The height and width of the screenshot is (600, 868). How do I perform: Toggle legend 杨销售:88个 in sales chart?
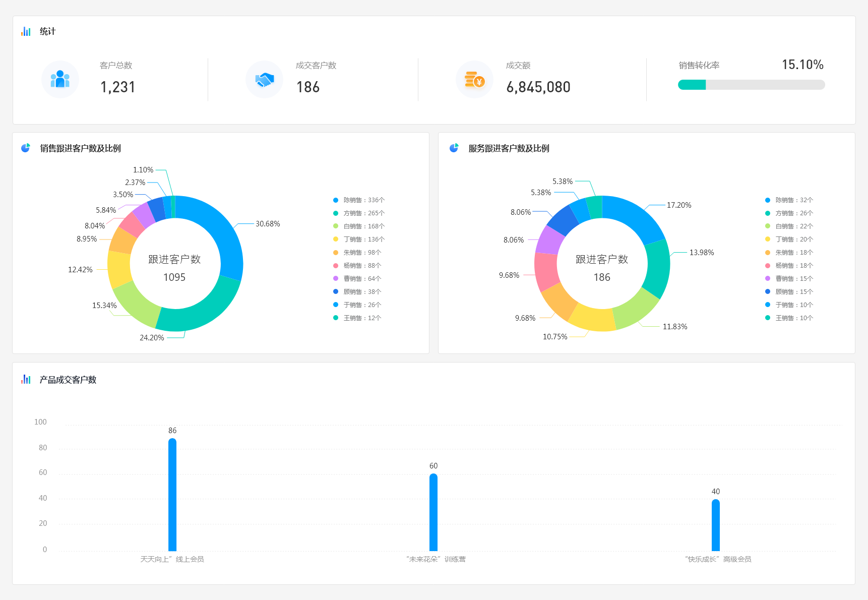[x=357, y=266]
